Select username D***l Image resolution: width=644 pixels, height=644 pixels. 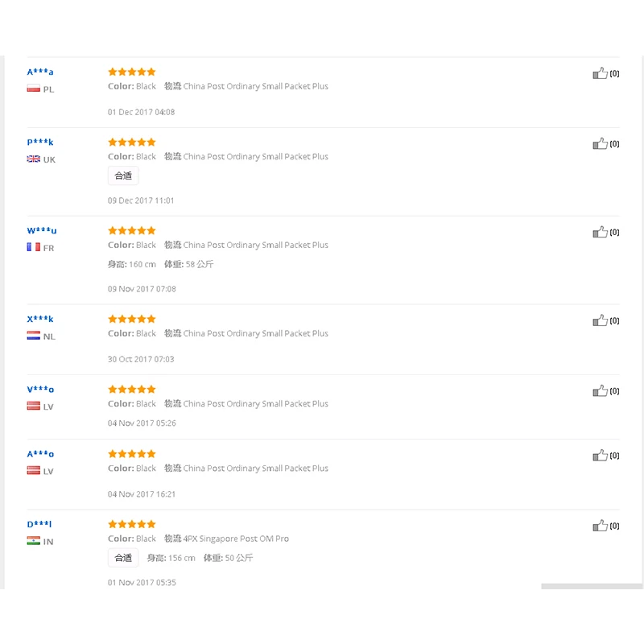point(39,525)
